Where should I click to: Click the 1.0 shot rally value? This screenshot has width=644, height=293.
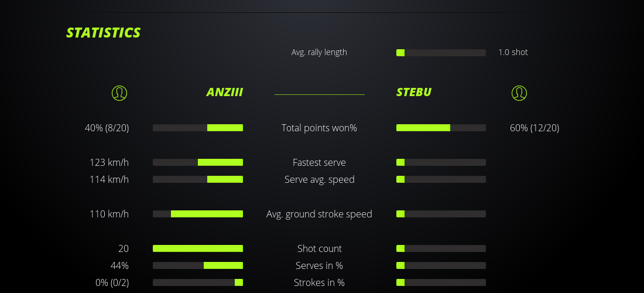513,52
